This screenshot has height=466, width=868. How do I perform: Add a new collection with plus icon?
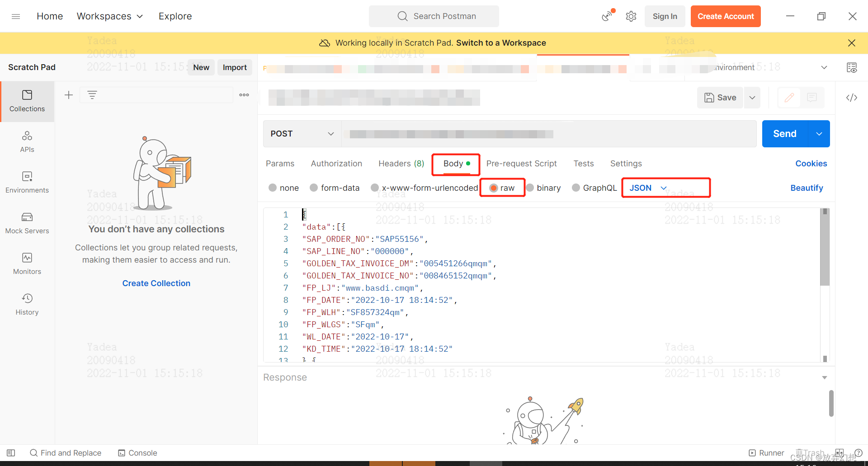coord(69,95)
